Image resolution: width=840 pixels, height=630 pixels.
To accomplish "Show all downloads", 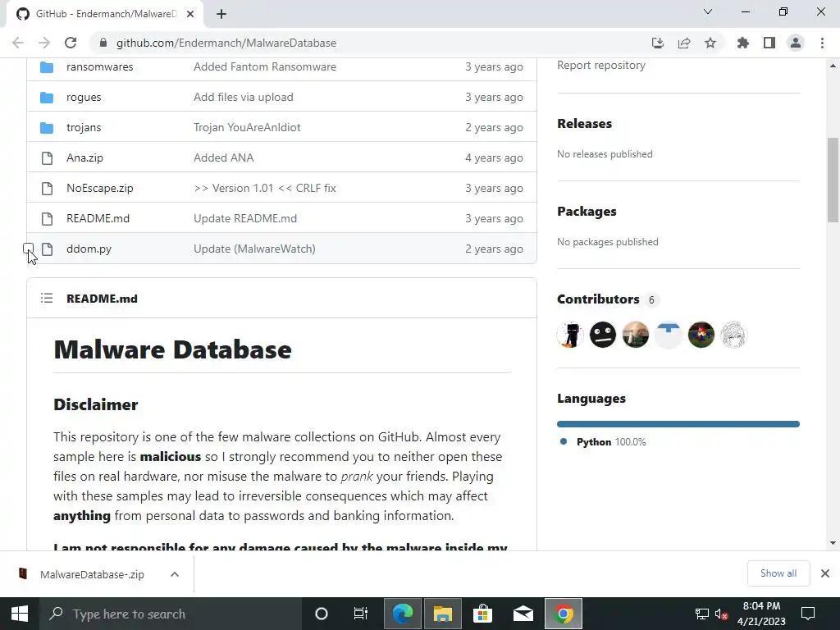I will (x=778, y=573).
